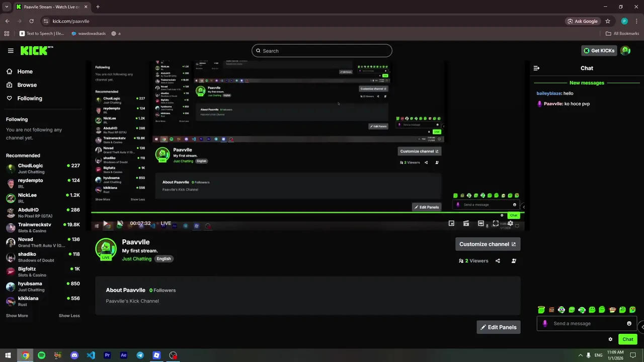Click the 2 Viewers count

473,261
